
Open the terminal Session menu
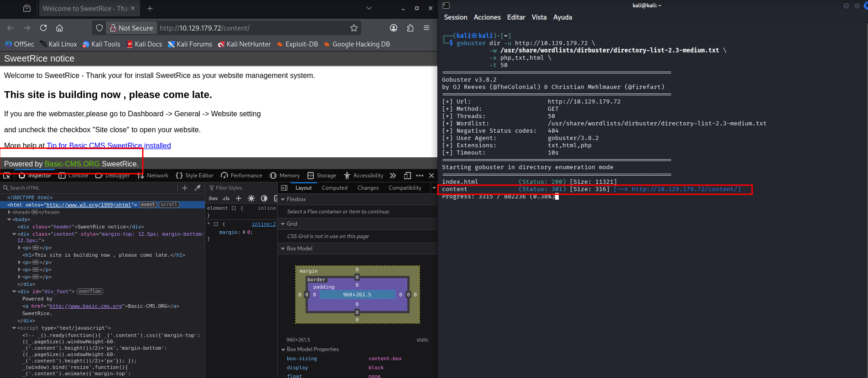click(456, 17)
